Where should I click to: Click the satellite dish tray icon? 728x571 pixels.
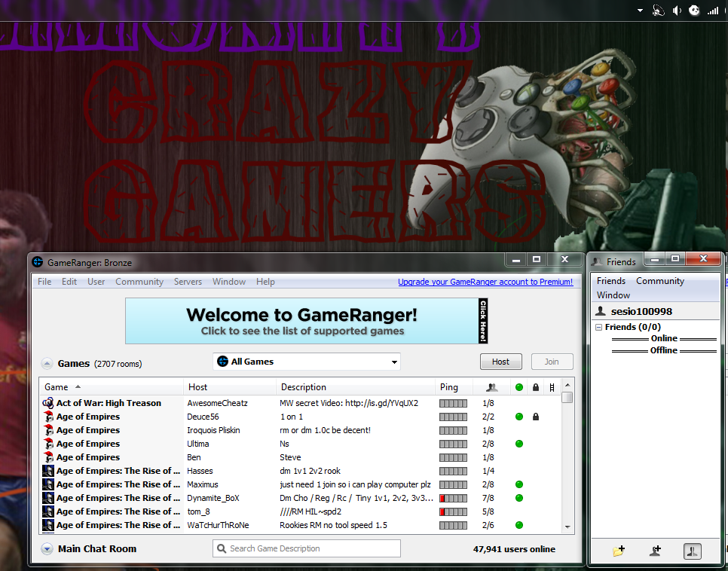658,11
